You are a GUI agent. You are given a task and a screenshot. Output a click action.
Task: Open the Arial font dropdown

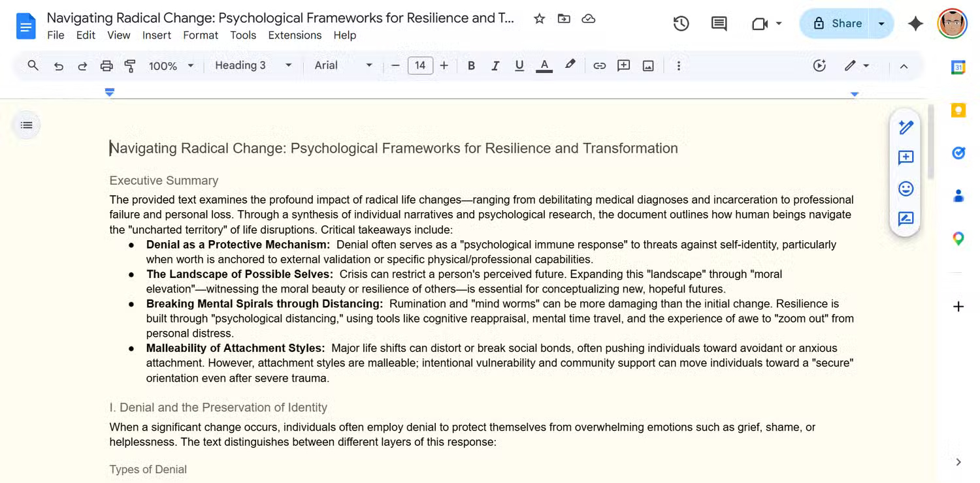343,65
